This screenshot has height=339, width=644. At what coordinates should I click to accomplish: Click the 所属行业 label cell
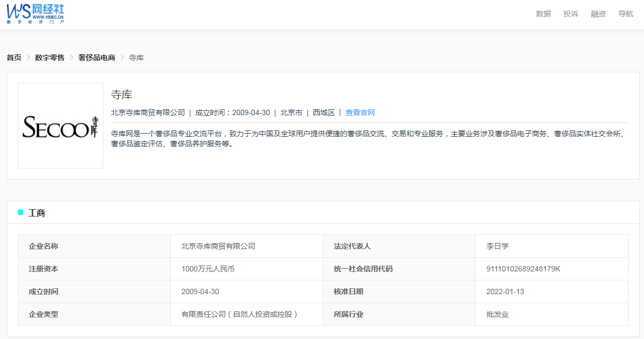click(399, 314)
